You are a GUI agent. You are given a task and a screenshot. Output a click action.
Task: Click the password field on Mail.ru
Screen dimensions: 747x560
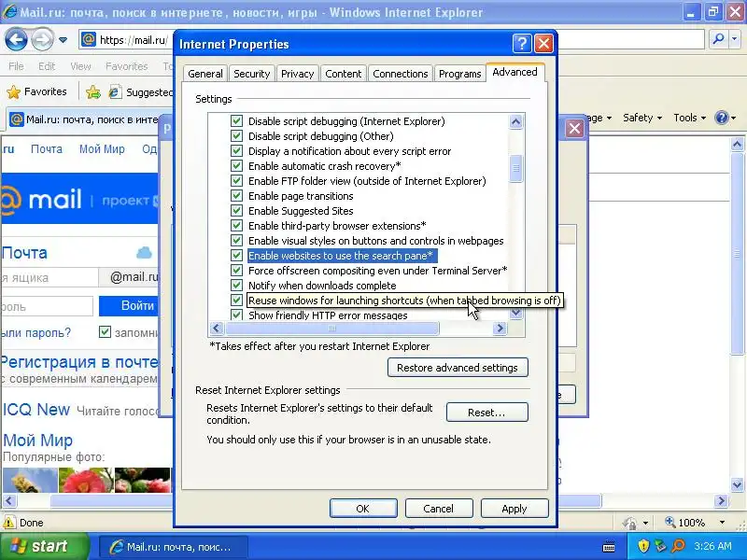coord(47,306)
